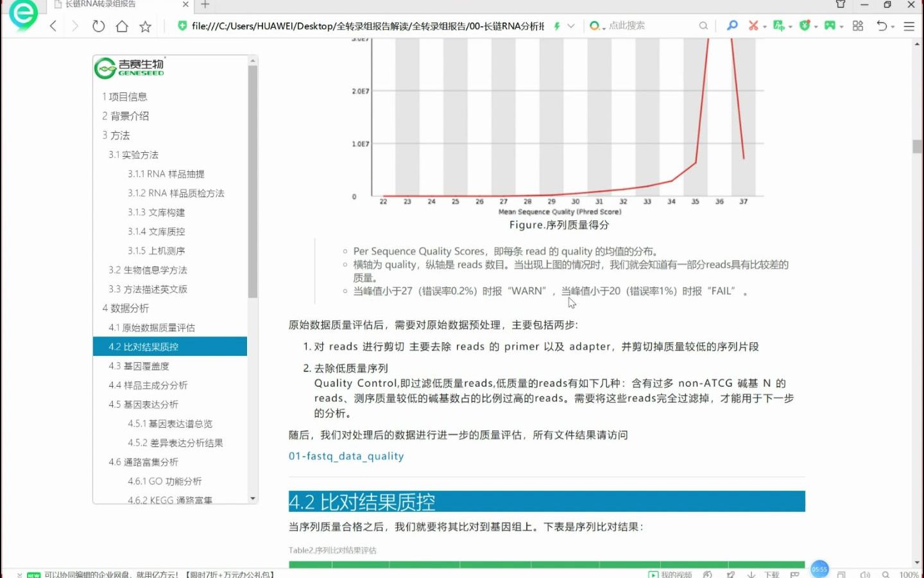Select 4.4 样品主成分分析
Viewport: 924px width, 578px height.
(x=148, y=385)
